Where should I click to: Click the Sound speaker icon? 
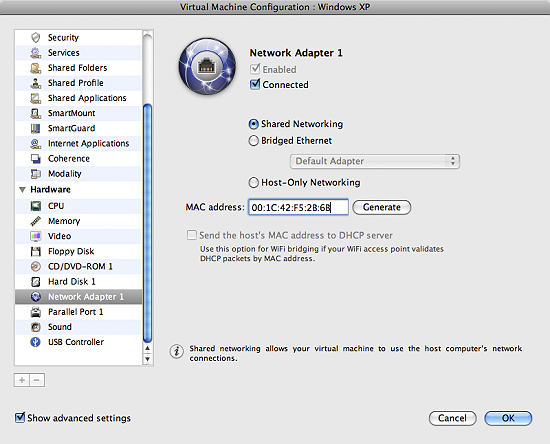(35, 327)
